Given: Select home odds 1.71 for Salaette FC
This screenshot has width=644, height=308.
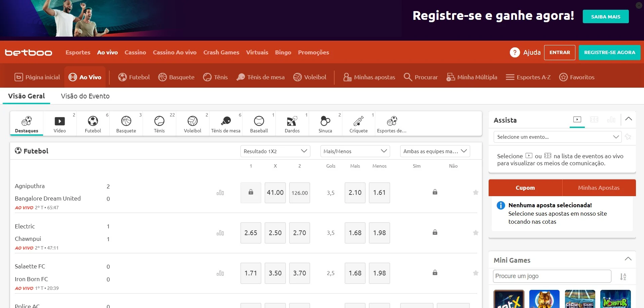Looking at the screenshot, I should click(x=251, y=273).
